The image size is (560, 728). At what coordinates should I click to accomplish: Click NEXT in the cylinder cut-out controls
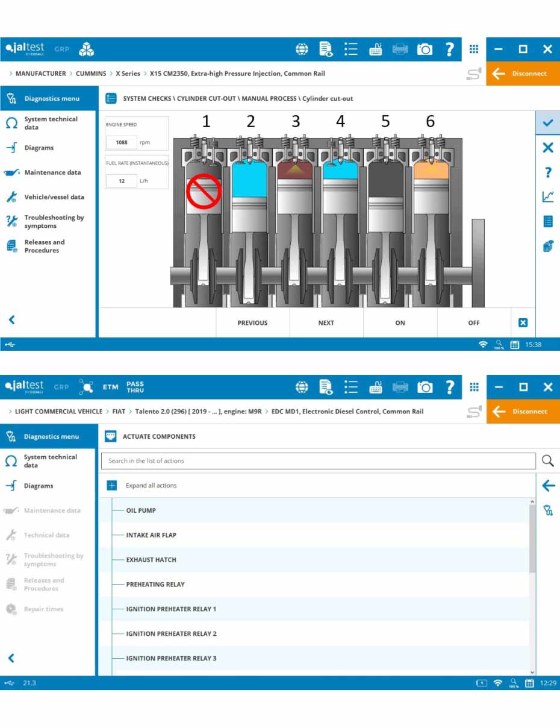point(326,323)
